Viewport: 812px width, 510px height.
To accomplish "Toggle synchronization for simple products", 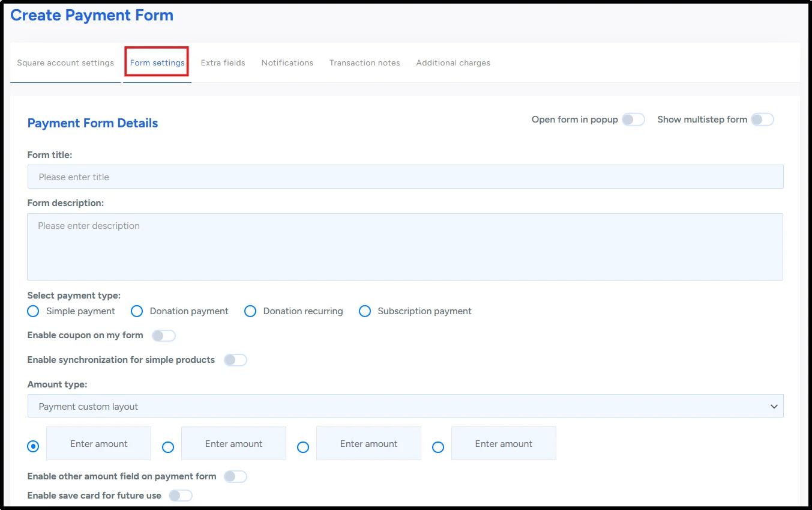I will coord(235,360).
